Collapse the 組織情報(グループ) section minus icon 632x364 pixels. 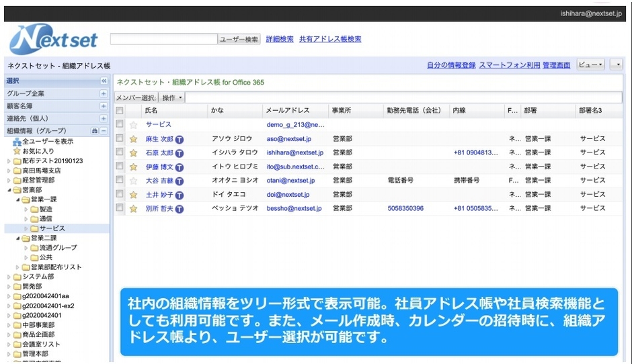click(x=104, y=131)
